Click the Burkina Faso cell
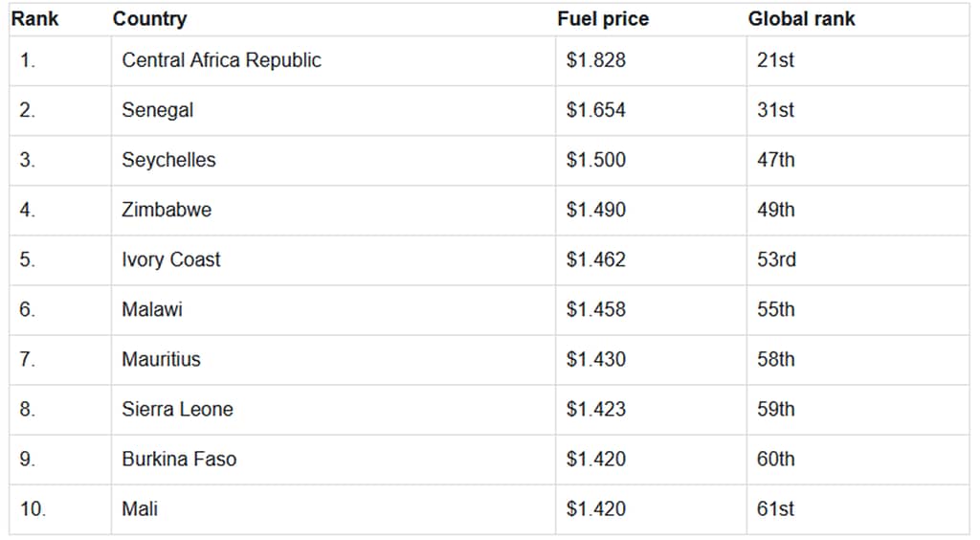 click(x=179, y=459)
